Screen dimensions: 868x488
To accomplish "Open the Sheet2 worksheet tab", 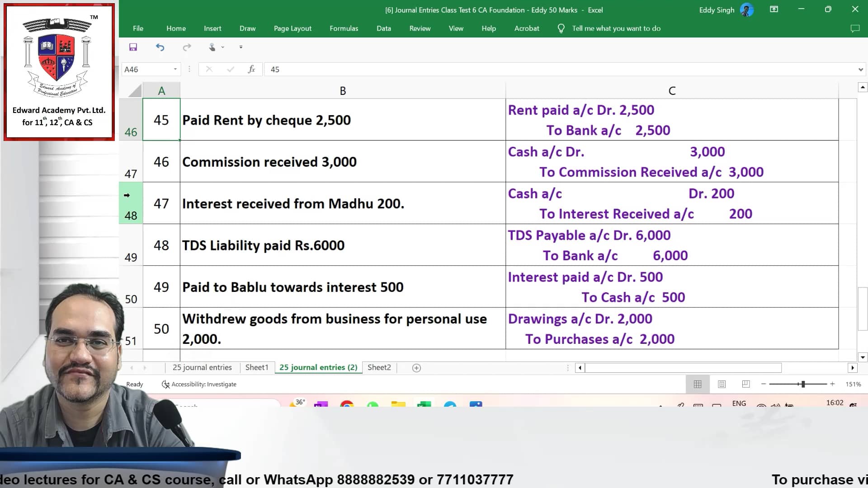I will click(379, 367).
